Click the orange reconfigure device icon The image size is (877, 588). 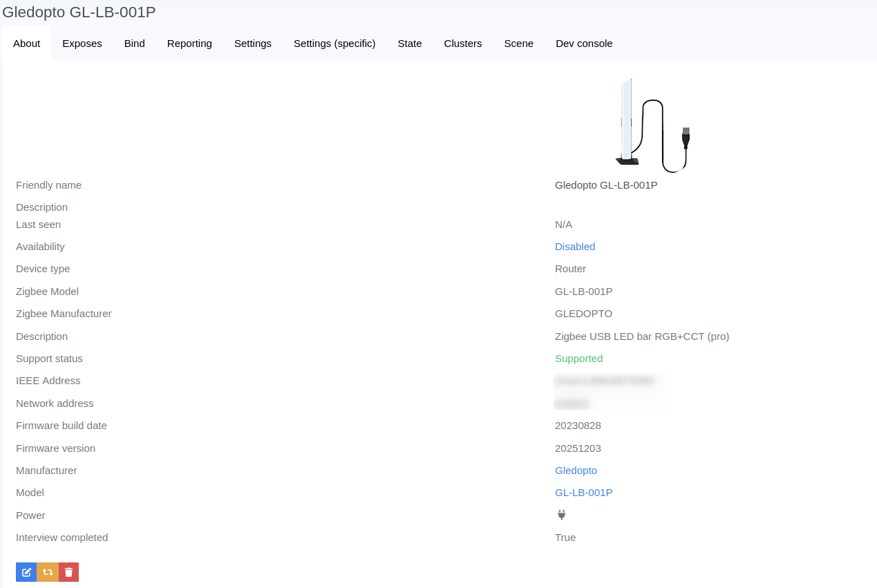48,572
